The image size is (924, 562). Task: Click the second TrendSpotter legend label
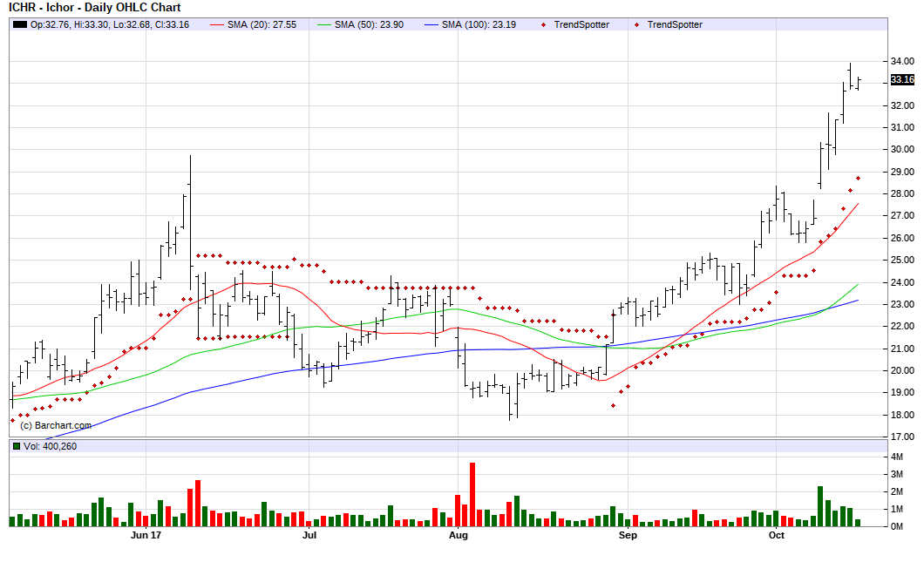(x=675, y=24)
